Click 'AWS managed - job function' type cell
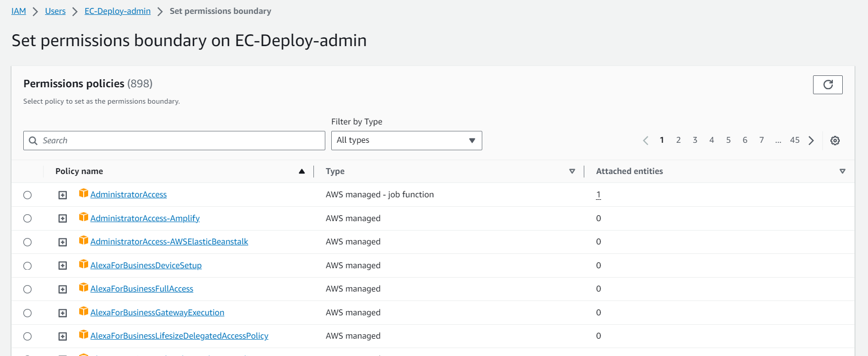 coord(380,194)
